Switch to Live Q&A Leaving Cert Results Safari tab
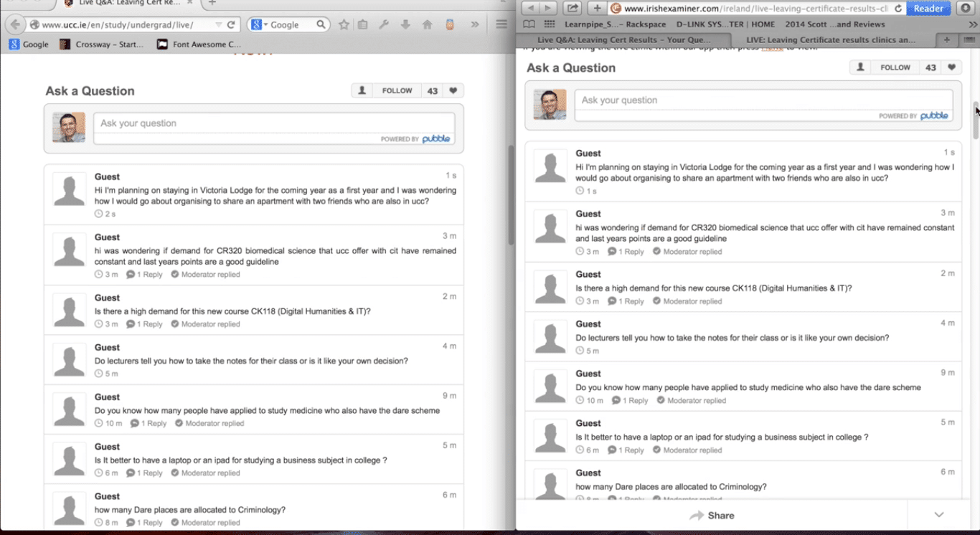Screen dimensions: 980x535 623,39
